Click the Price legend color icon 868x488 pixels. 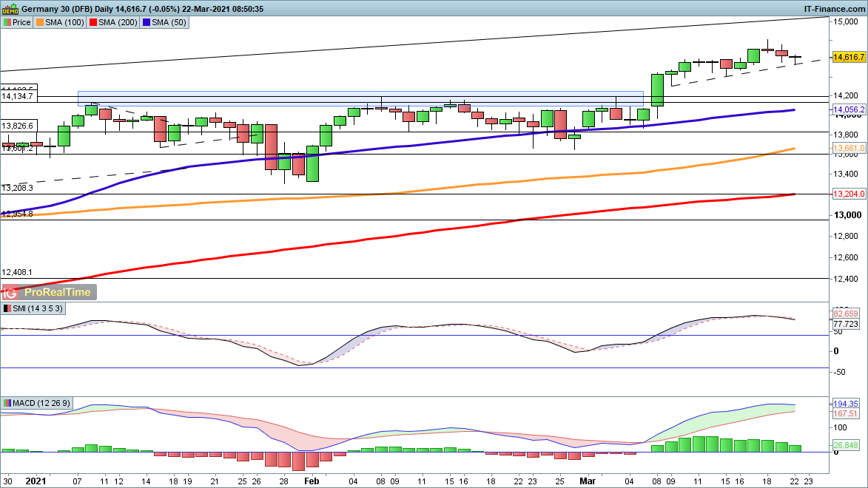tap(7, 22)
